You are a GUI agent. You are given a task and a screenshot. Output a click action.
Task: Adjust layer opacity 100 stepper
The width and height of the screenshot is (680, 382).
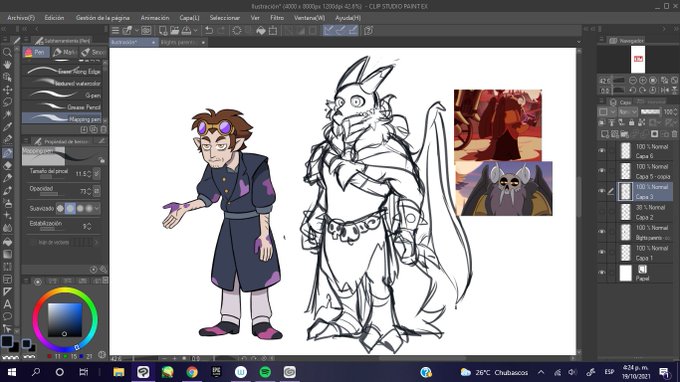point(675,112)
